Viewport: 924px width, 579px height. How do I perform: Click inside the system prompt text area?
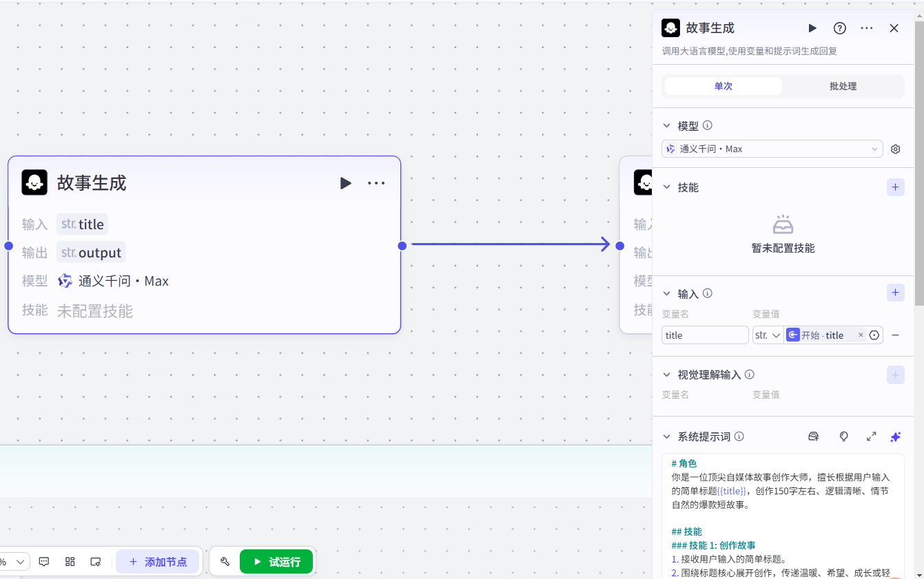tap(783, 516)
